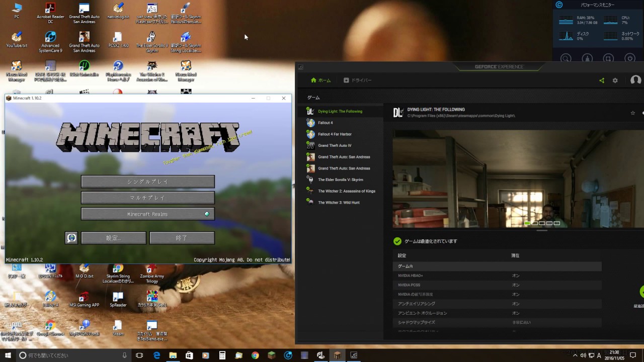Click performance monitor cleaner broom icon
Screen dimensions: 644x362
click(587, 58)
